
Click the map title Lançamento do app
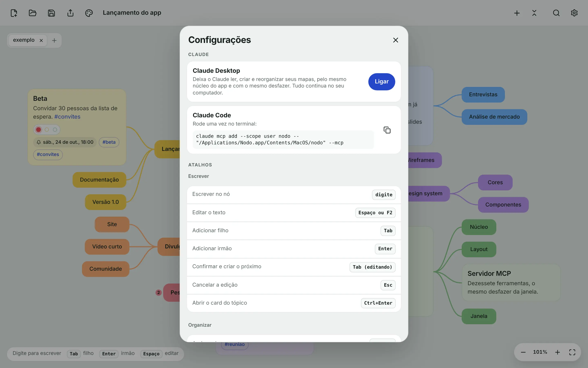tap(132, 13)
